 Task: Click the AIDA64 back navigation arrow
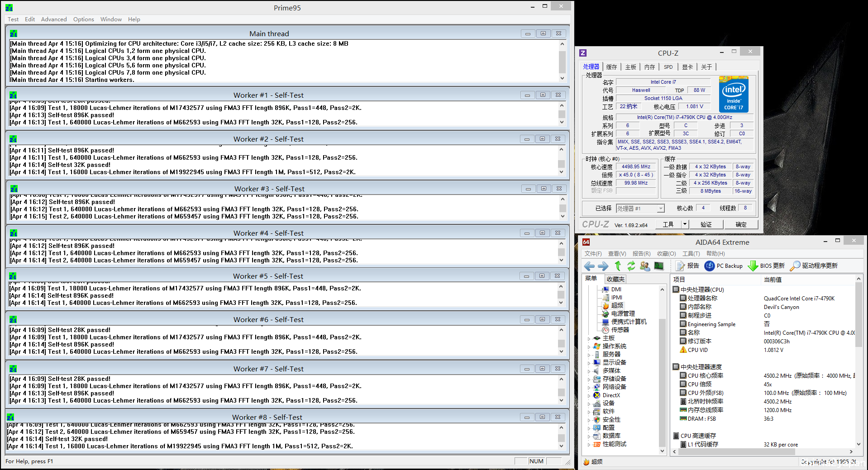tap(589, 266)
